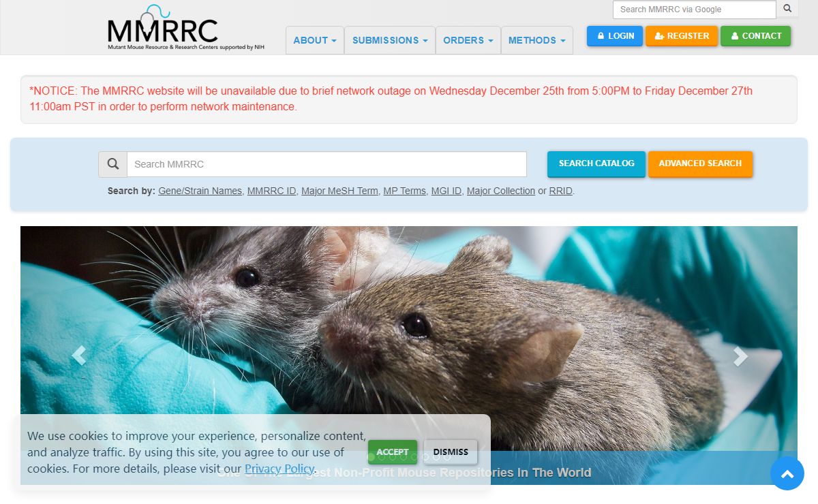Accept the cookies notice

[393, 452]
